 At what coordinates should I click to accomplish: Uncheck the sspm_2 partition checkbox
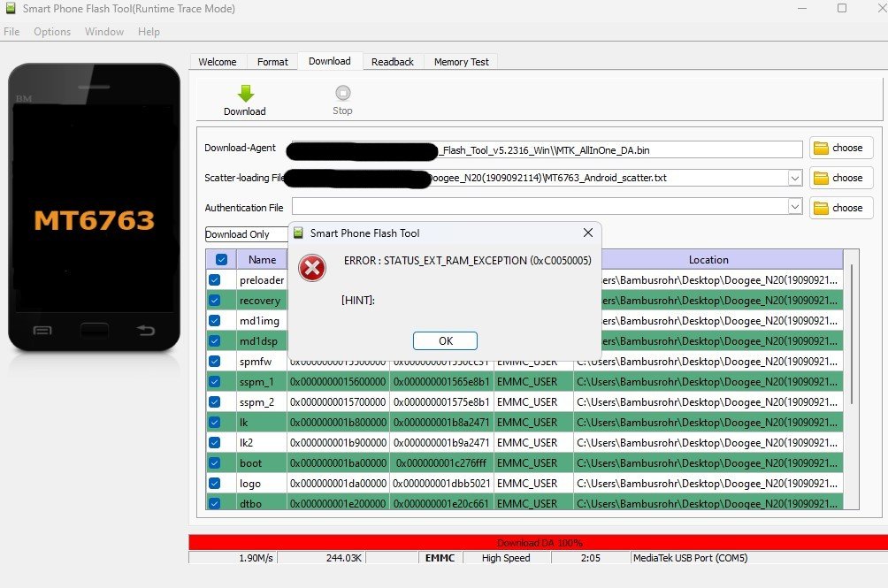pyautogui.click(x=215, y=402)
